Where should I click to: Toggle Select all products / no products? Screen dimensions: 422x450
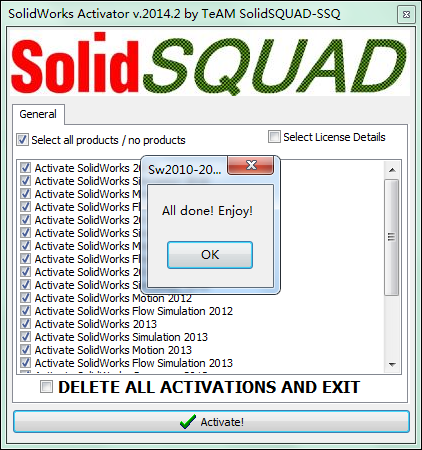(23, 140)
